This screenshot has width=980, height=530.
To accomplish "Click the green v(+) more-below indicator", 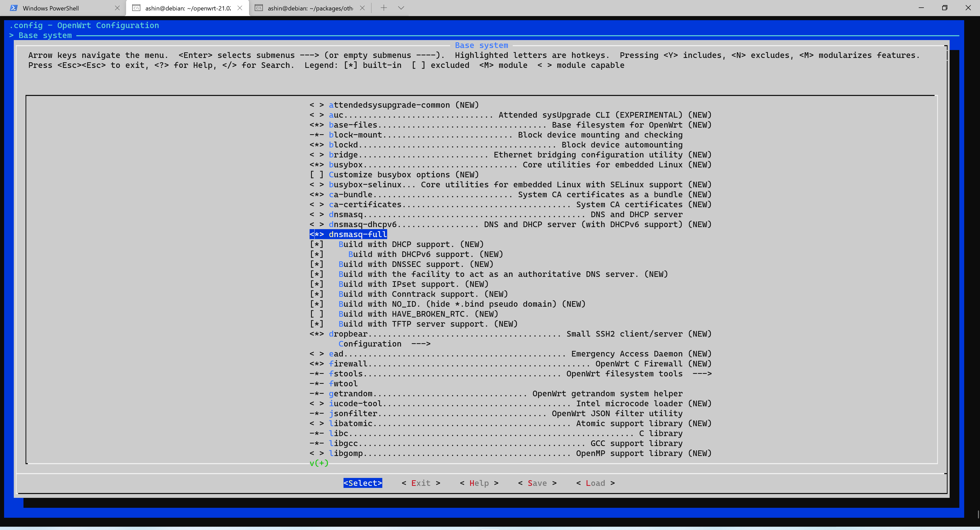I will click(319, 463).
